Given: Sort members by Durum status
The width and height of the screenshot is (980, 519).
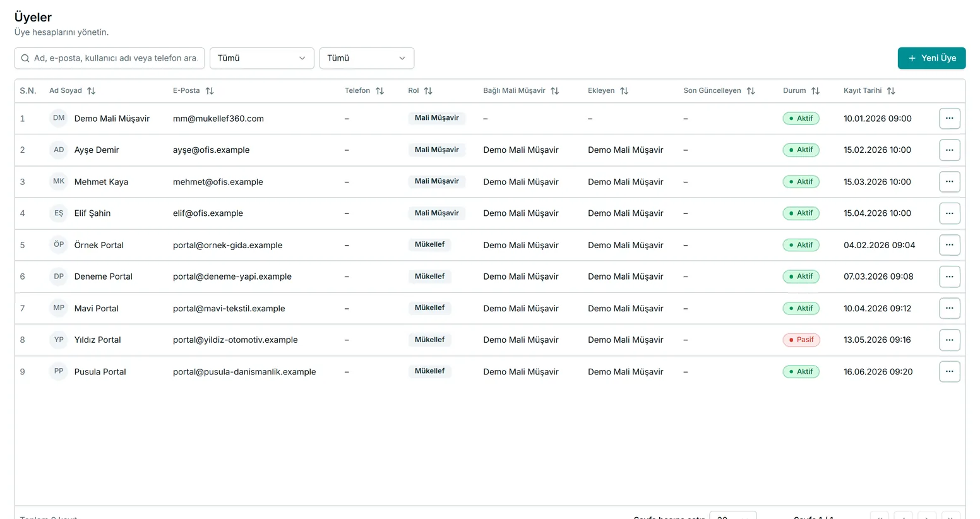Looking at the screenshot, I should (815, 91).
